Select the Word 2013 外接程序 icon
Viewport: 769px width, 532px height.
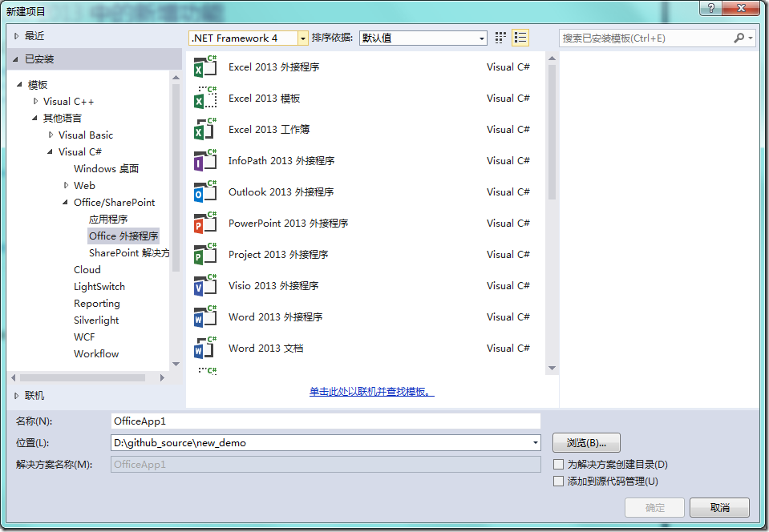point(205,317)
